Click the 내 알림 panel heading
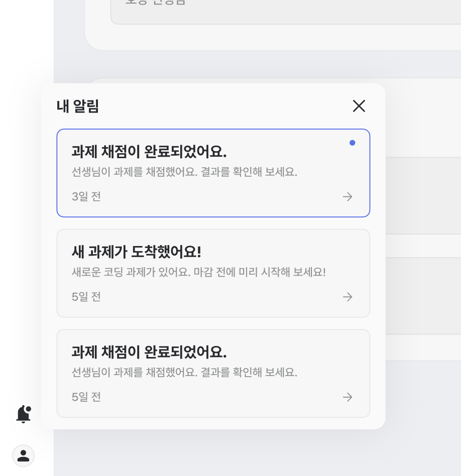This screenshot has height=476, width=461. tap(78, 106)
